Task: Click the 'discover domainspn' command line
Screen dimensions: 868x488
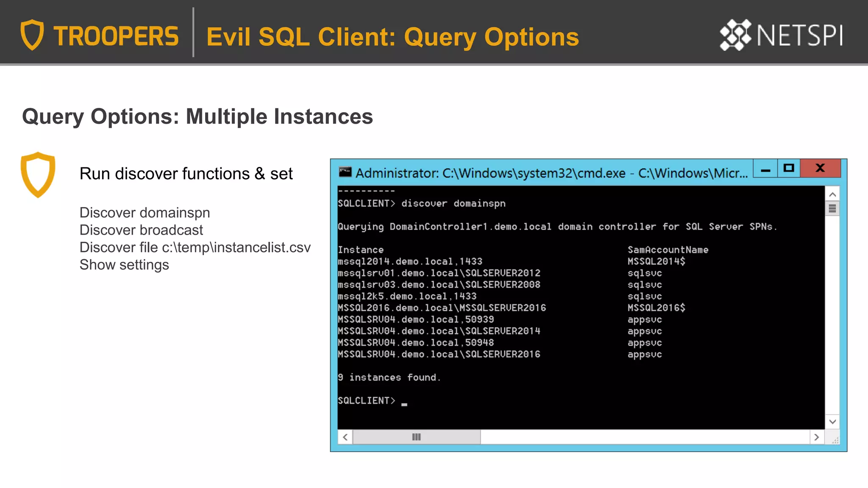Action: (422, 204)
